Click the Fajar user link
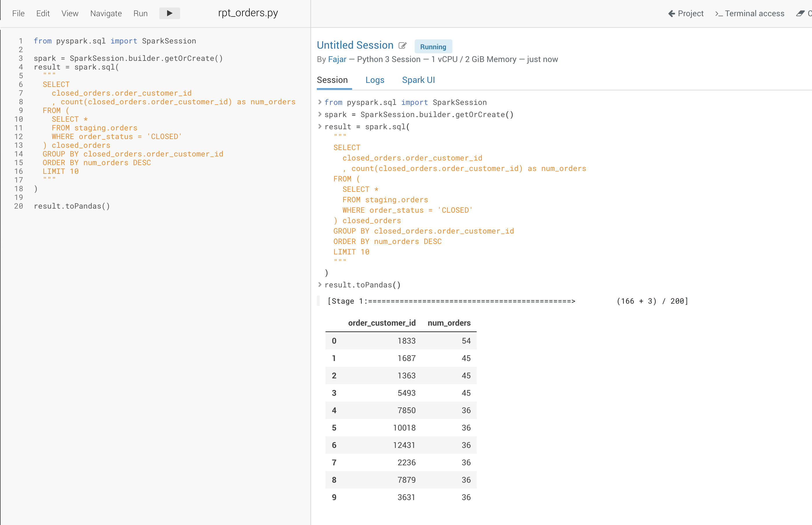The width and height of the screenshot is (812, 525). point(337,59)
